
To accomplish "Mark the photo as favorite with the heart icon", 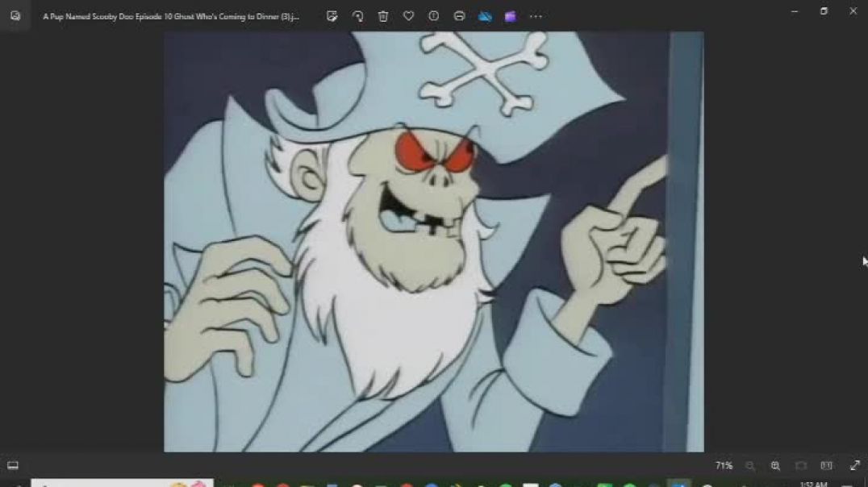I will [x=408, y=16].
